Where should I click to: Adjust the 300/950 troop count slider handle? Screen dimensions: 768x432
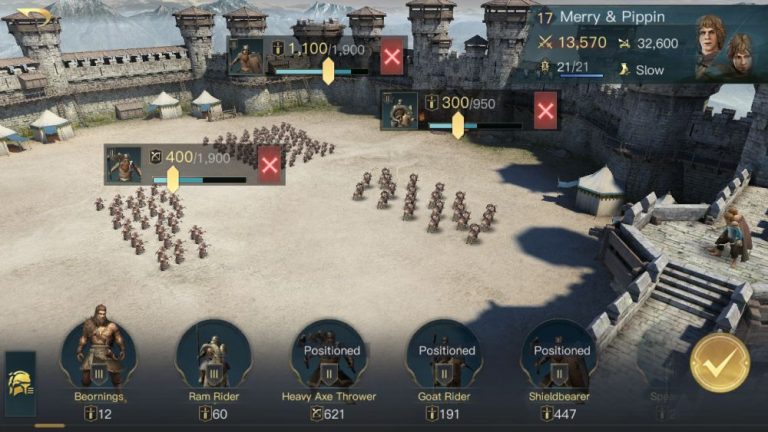[x=457, y=125]
